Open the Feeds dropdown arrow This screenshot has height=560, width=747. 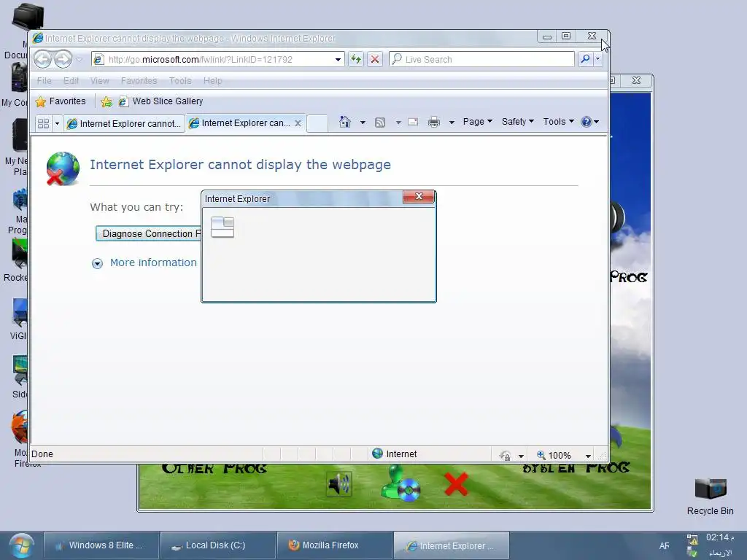398,122
